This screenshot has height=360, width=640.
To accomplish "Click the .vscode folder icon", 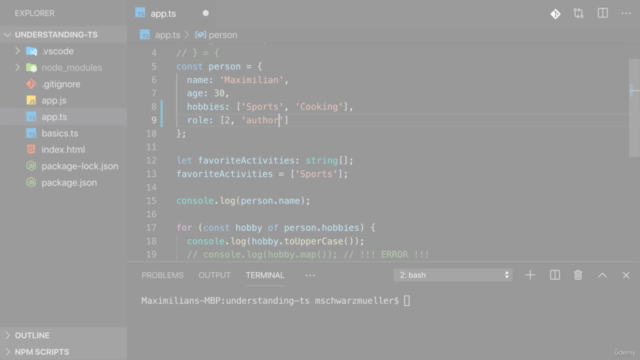I will [31, 51].
